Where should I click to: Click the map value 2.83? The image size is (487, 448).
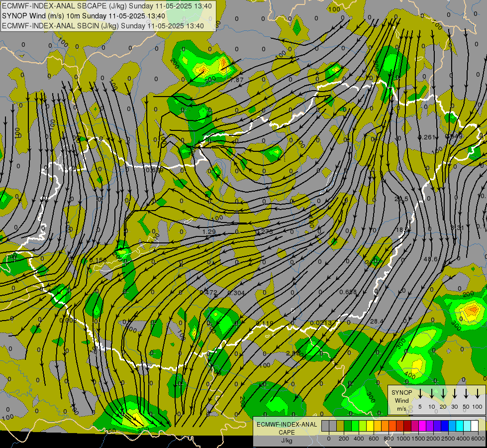[293, 353]
